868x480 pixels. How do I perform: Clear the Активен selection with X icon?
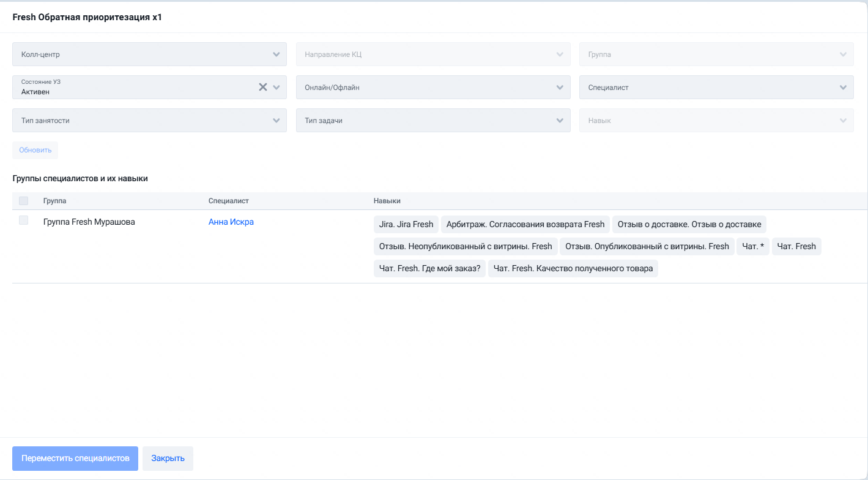pos(263,87)
